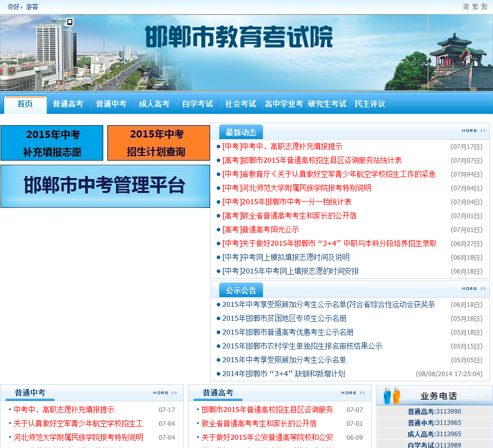The image size is (493, 448).
Task: Open 2015年中考享受照顾加分考生公示名单(符合省综合性运动会
Action: (x=329, y=304)
